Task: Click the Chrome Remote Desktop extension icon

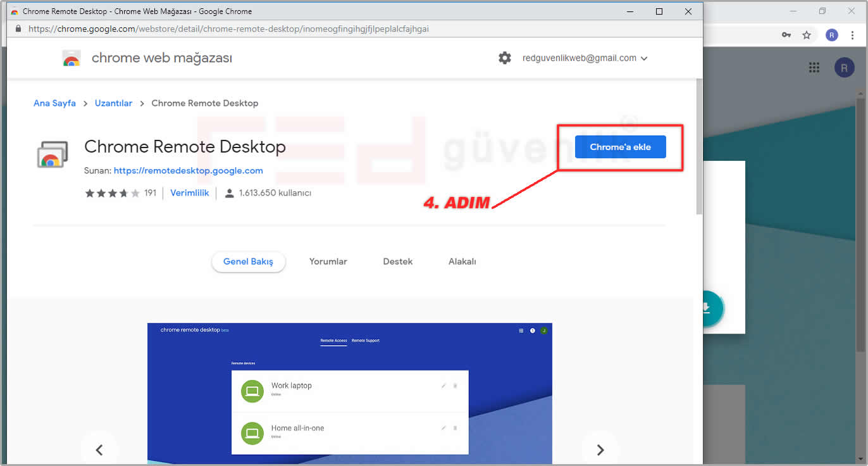Action: pos(52,154)
